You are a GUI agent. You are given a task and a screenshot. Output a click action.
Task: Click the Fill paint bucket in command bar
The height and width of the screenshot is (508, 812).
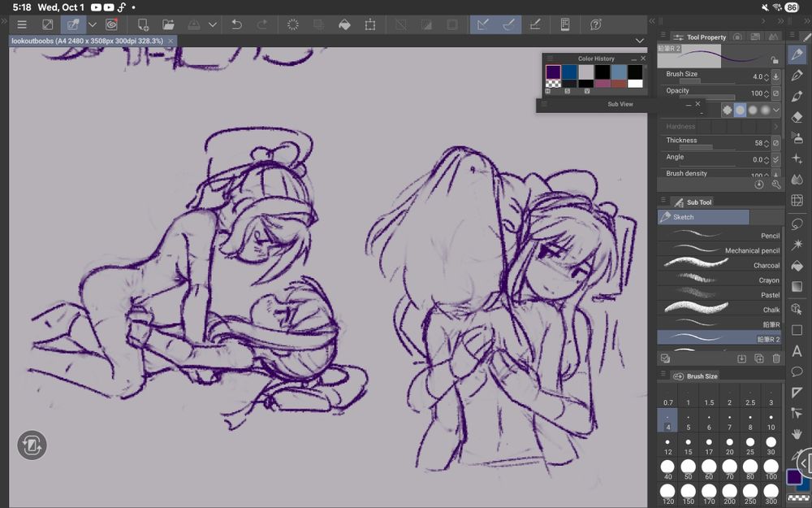click(344, 24)
